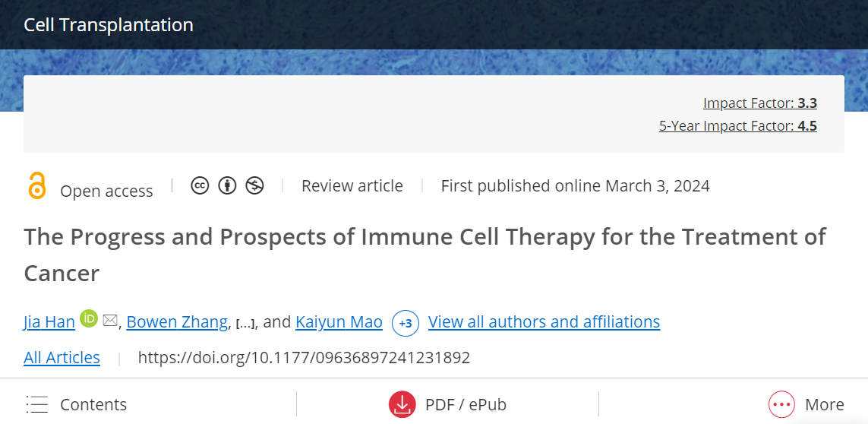Click the red More ellipsis icon

point(781,404)
